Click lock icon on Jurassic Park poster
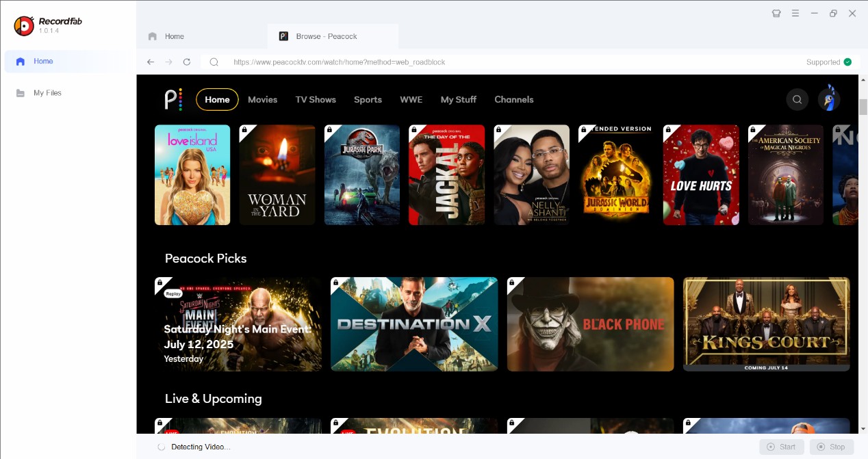 [329, 129]
